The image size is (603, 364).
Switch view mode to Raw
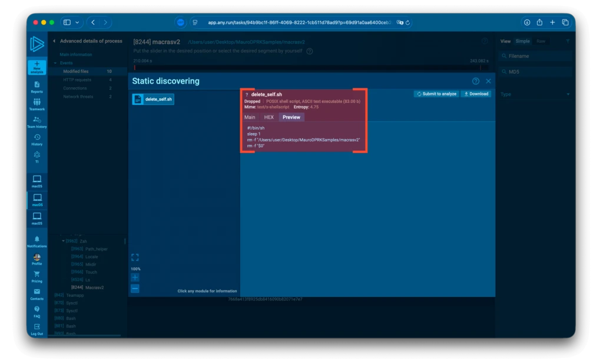pos(541,41)
